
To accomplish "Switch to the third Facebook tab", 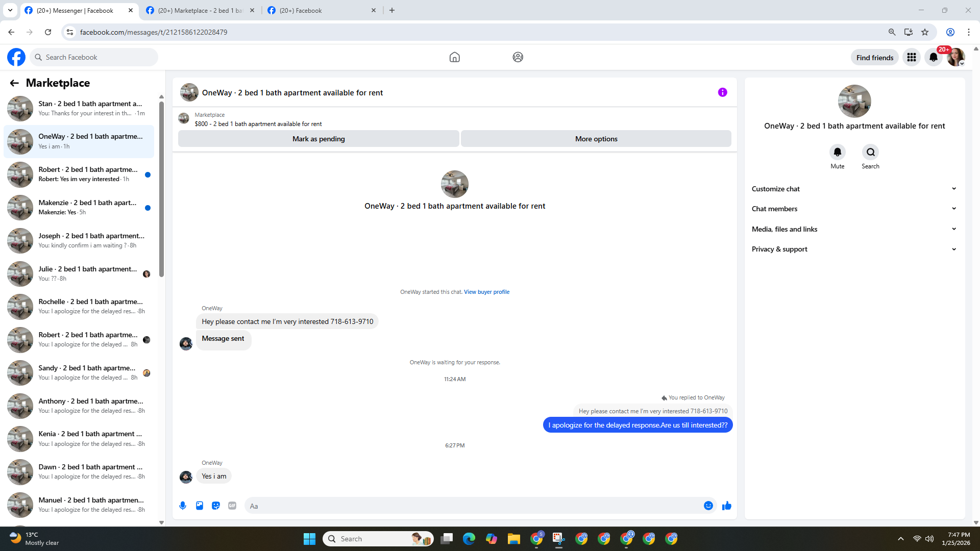I will pyautogui.click(x=322, y=10).
